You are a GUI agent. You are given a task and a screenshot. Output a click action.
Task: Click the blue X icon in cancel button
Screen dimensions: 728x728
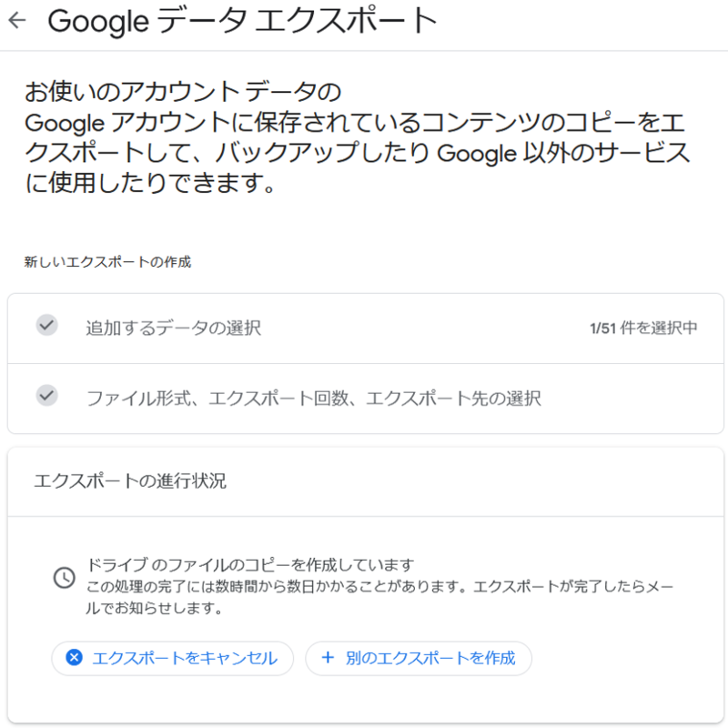tap(75, 657)
